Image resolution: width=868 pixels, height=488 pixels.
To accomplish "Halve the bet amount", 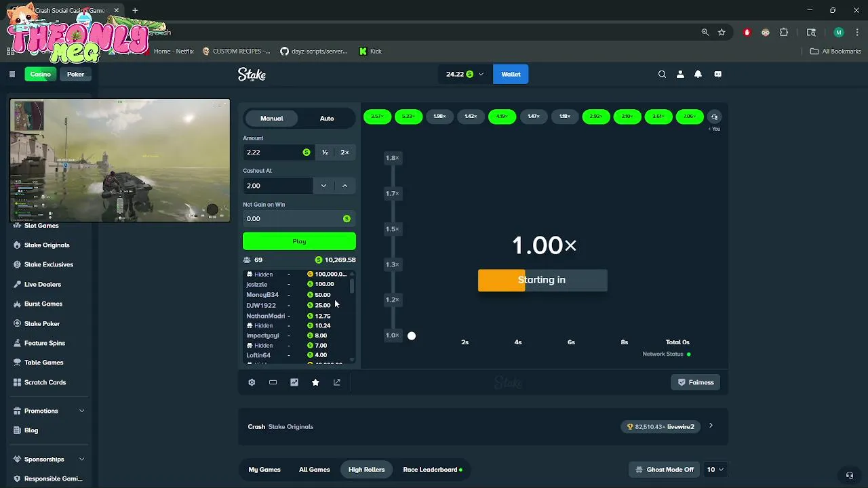I will (x=325, y=152).
